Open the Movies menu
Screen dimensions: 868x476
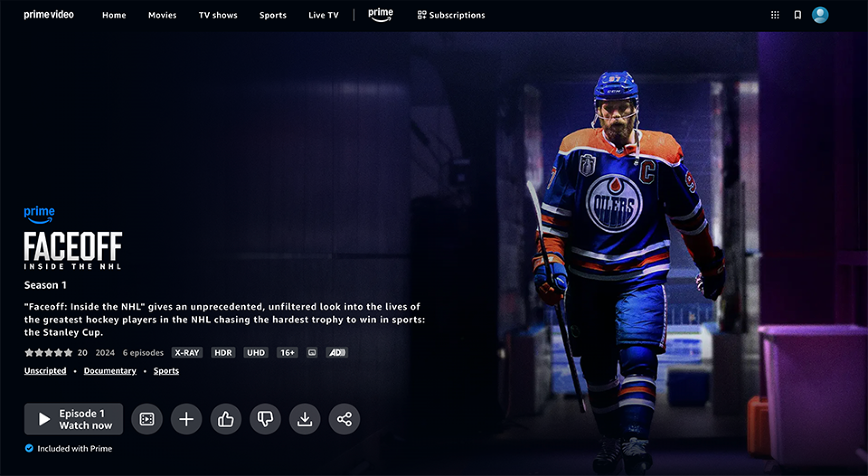pyautogui.click(x=162, y=15)
